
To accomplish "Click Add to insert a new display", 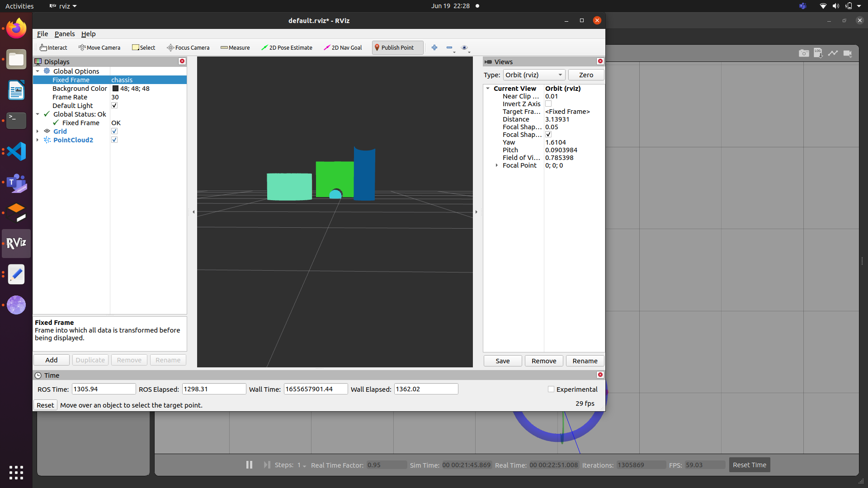I will click(x=51, y=360).
